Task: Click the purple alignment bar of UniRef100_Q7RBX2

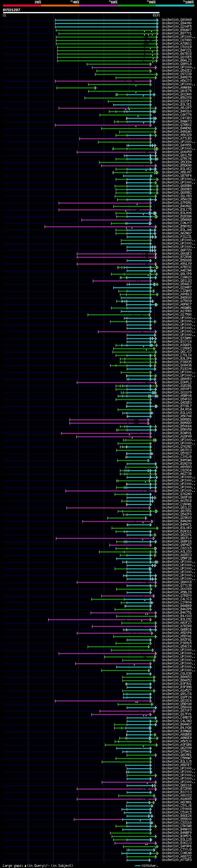Action: [x=103, y=125]
